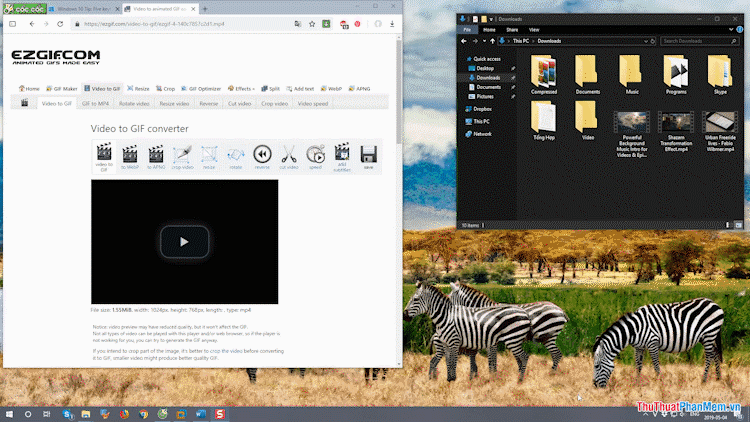Open GIF Optimizer menu item

pyautogui.click(x=201, y=89)
